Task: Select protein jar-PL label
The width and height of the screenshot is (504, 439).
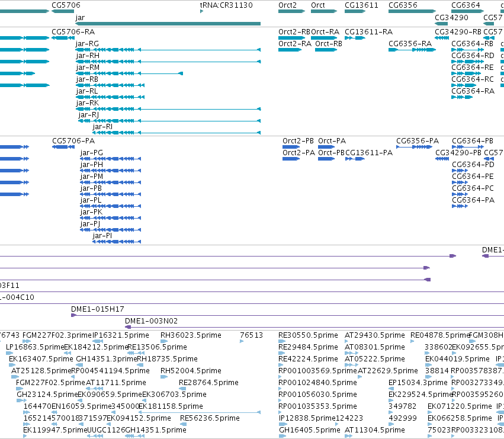Action: pos(91,200)
